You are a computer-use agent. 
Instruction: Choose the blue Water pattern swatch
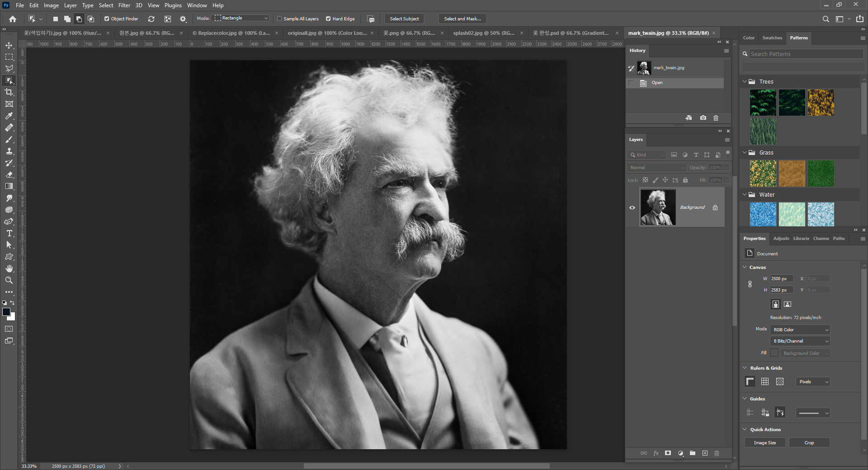(763, 214)
